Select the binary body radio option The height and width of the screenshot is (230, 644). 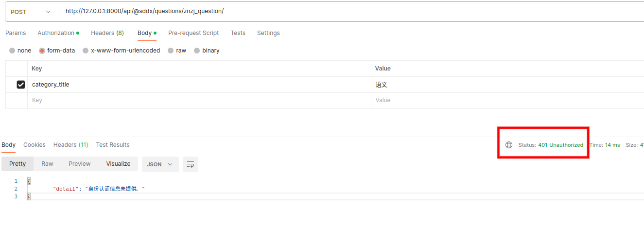197,51
